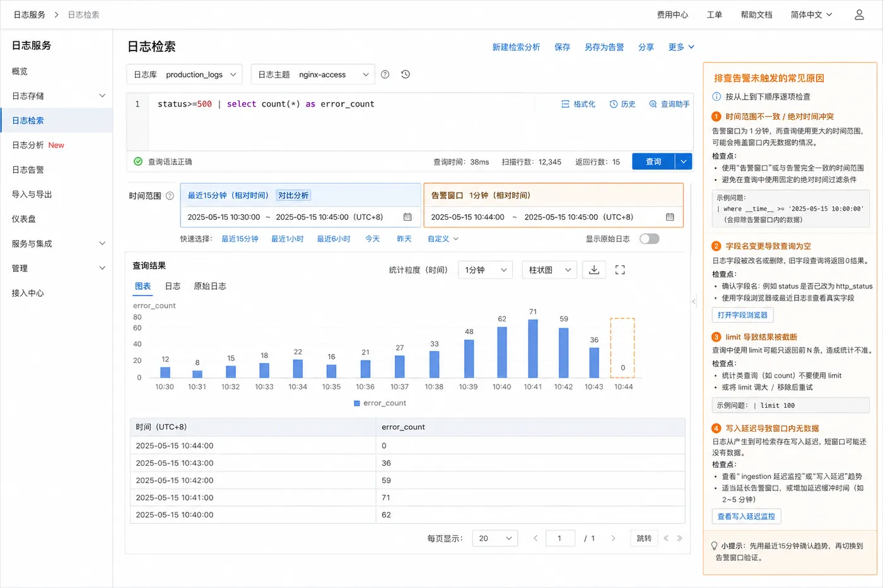883x588 pixels.
Task: Click 工单 in top bar
Action: pos(714,14)
